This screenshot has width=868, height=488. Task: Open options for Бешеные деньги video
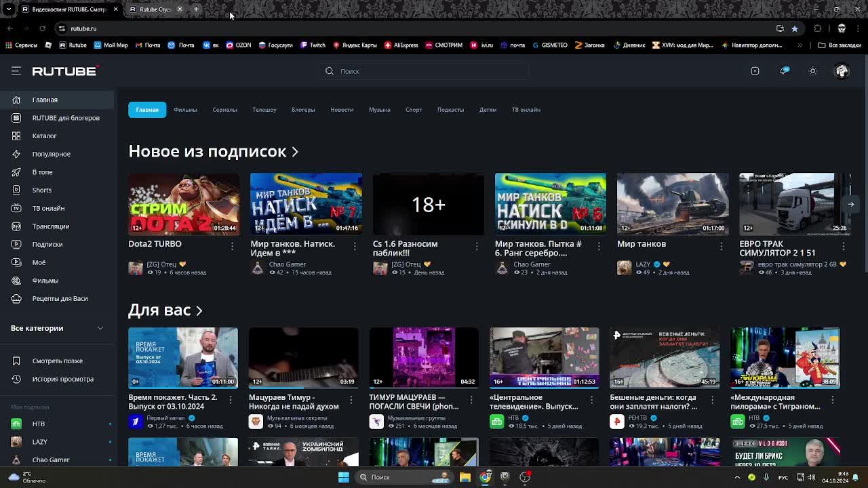coord(713,400)
